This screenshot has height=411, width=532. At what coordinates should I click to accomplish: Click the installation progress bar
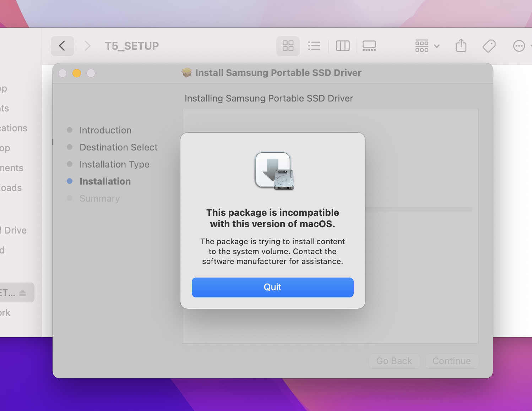[x=419, y=209]
